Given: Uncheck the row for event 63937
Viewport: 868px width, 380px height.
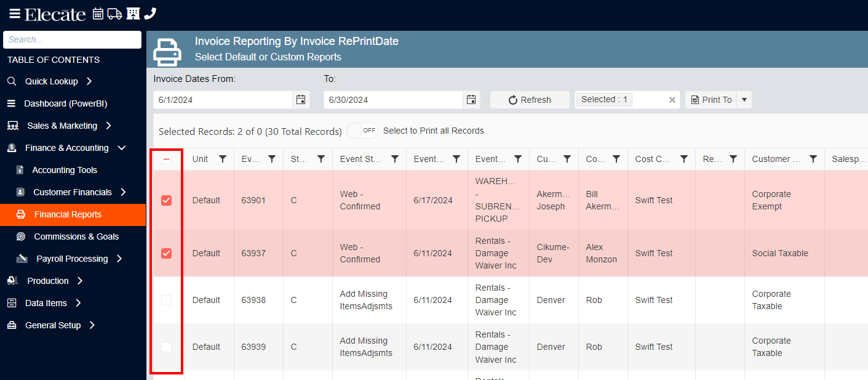Looking at the screenshot, I should click(166, 253).
